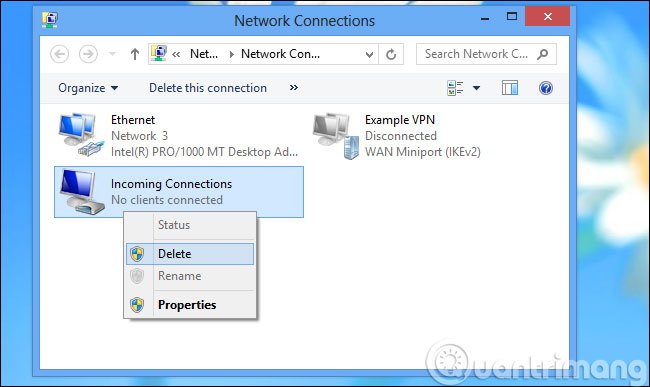Open recent locations dropdown arrow
The image size is (650, 387).
point(112,54)
